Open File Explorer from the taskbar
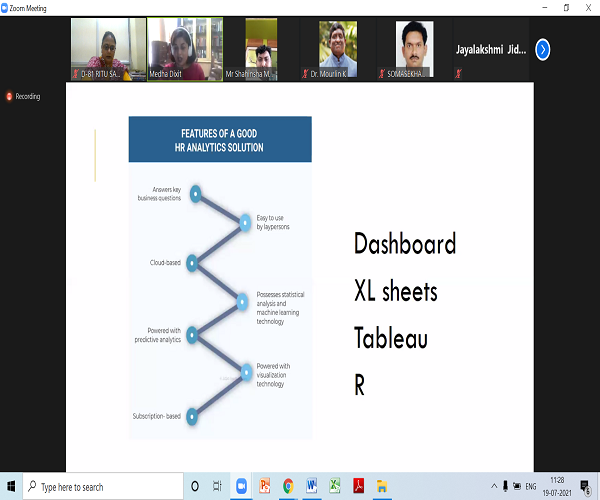This screenshot has height=500, width=600. click(x=382, y=486)
